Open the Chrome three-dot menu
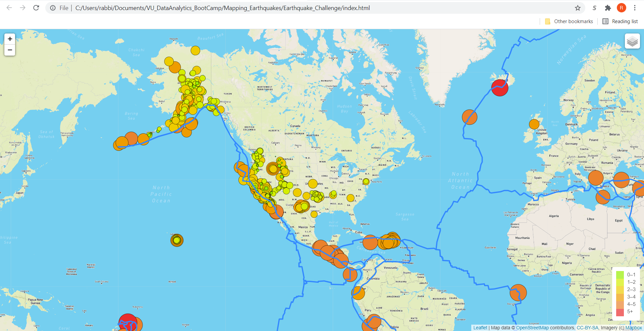Screen dimensions: 644x331 (635, 8)
